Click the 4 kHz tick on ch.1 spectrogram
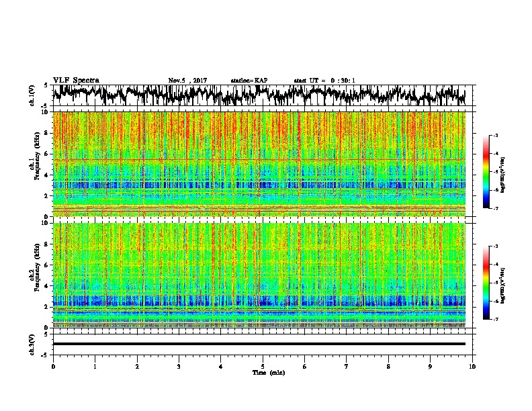Screen dimensions: 532x411 tap(47, 175)
